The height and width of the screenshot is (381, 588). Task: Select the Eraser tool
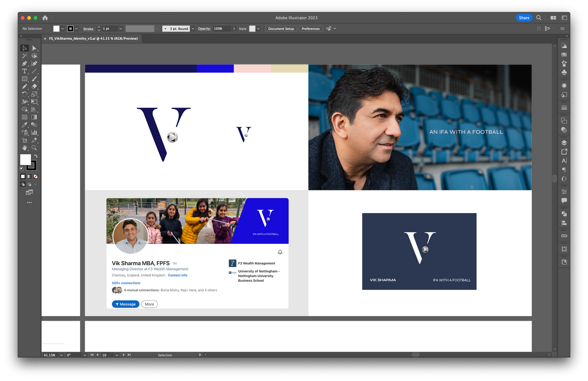pos(34,87)
